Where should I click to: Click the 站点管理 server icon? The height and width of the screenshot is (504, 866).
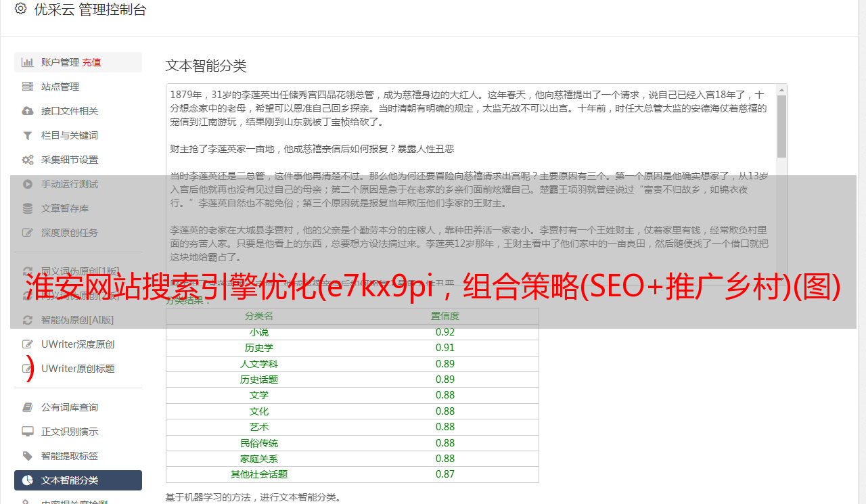tap(28, 87)
